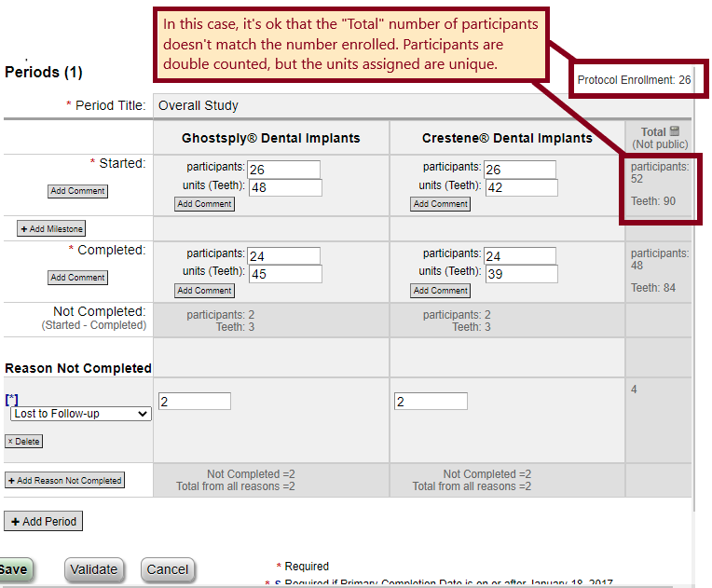Add Comment under Crestene Completed units
This screenshot has height=588, width=712.
point(441,291)
